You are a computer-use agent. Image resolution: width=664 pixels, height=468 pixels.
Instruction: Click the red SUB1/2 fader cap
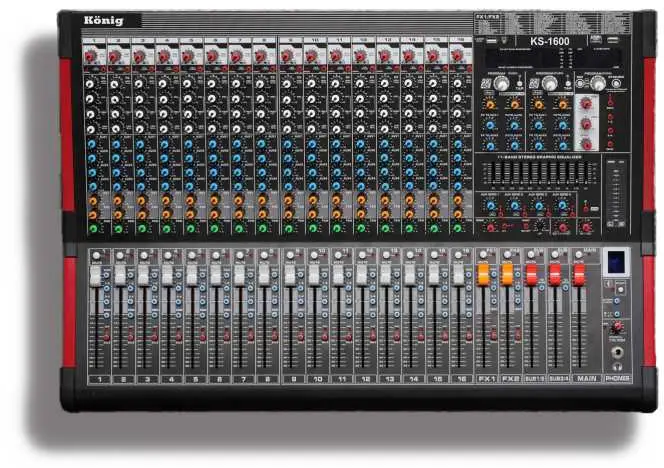point(532,273)
